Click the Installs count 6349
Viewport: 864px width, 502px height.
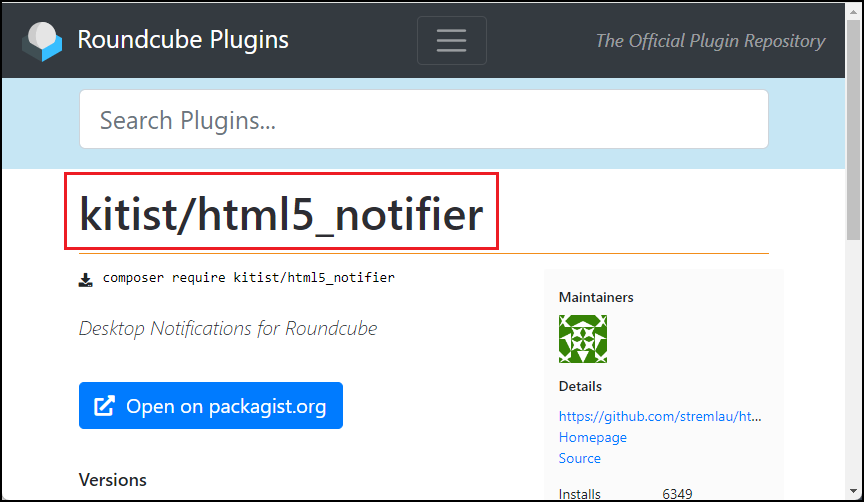pyautogui.click(x=677, y=494)
